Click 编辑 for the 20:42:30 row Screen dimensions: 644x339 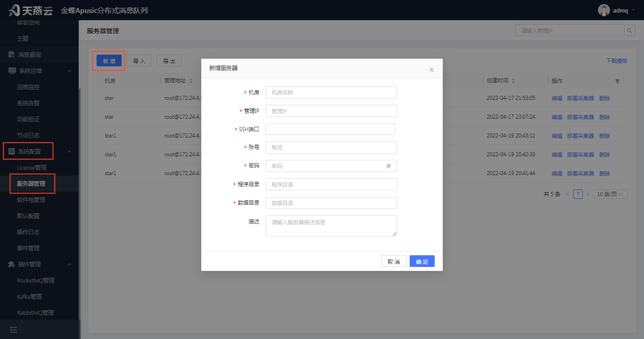pos(557,154)
